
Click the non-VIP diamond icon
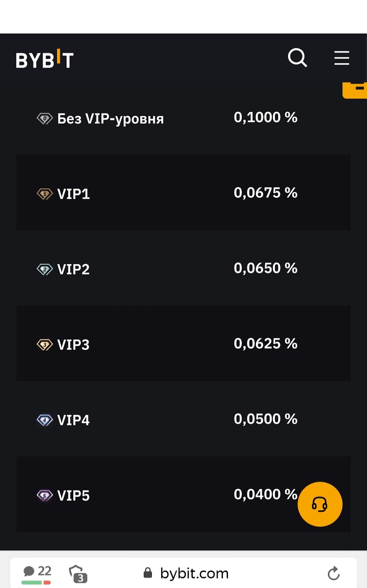pos(45,119)
